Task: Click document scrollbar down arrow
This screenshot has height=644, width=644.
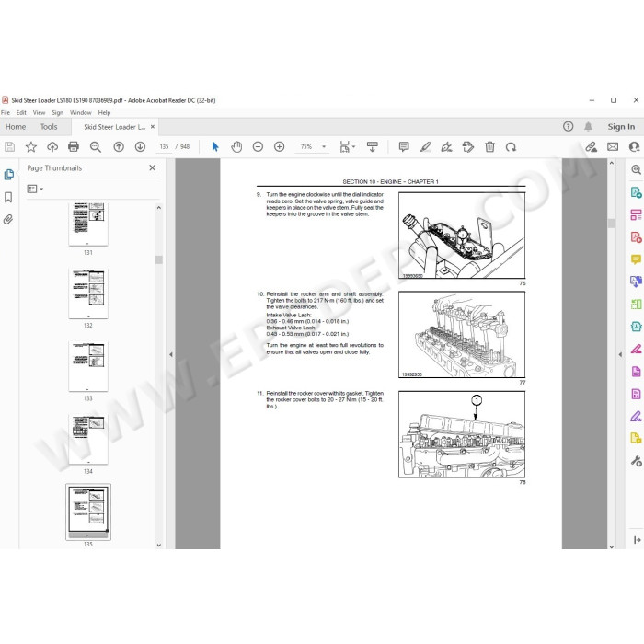Action: (612, 546)
